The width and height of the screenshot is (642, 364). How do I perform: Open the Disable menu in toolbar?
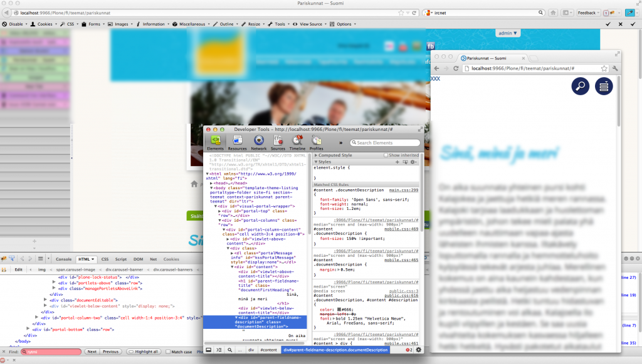(15, 24)
